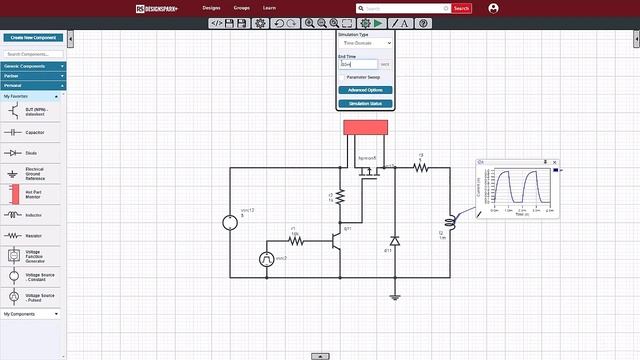Click the Search Components field
Viewport: 640px width, 360px height.
[x=33, y=54]
